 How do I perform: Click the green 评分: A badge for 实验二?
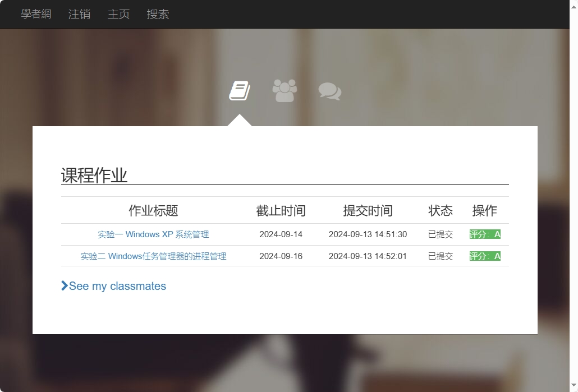click(485, 256)
